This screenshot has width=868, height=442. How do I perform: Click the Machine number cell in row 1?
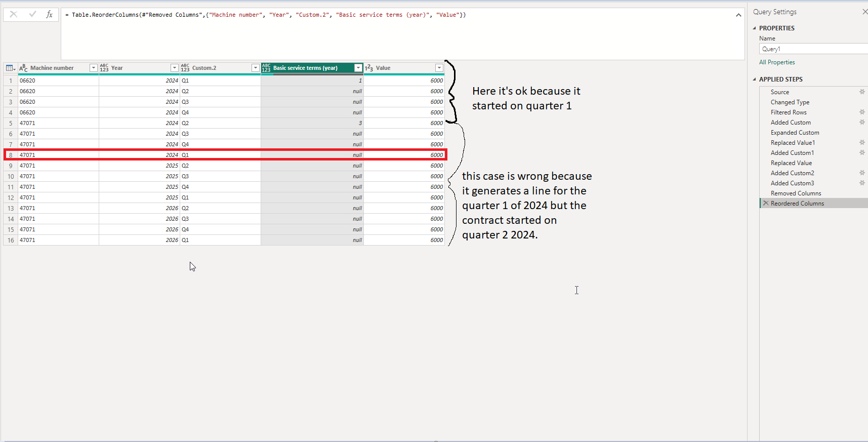pos(58,81)
